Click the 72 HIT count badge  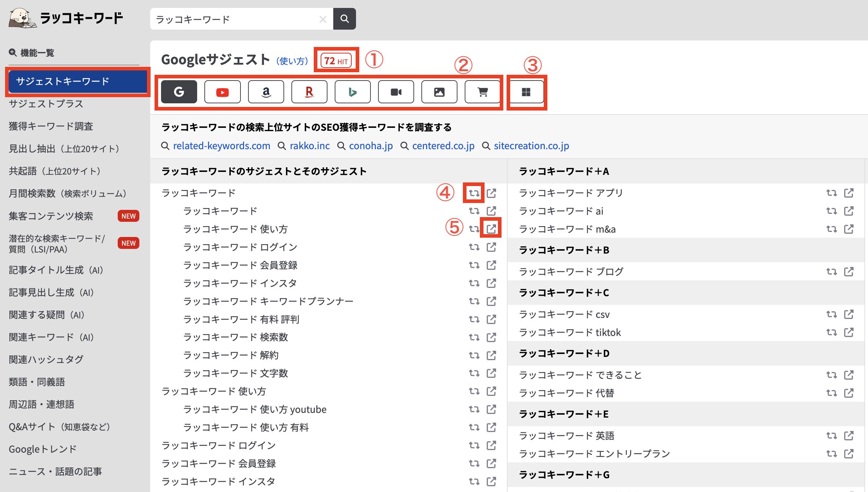[x=336, y=61]
